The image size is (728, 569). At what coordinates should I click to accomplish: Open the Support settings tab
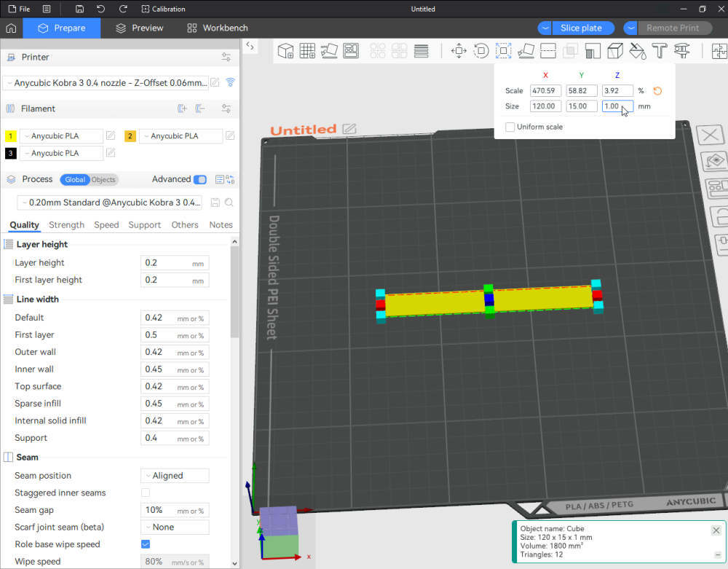[x=144, y=225]
